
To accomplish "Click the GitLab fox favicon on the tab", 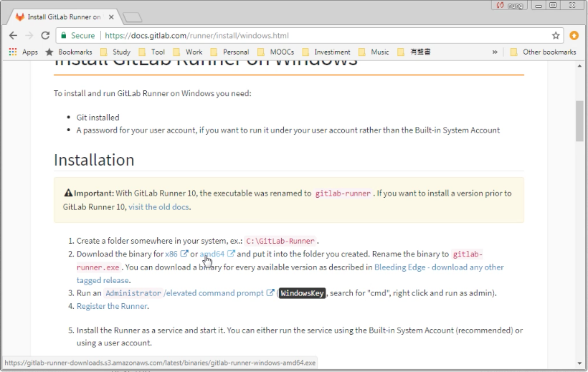I will [19, 17].
